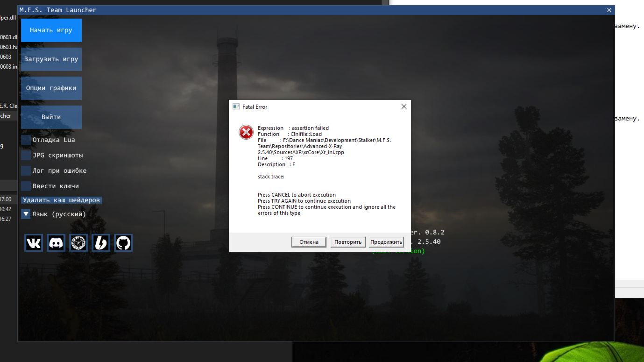Enable the Отладка Lua checkbox

click(x=26, y=140)
